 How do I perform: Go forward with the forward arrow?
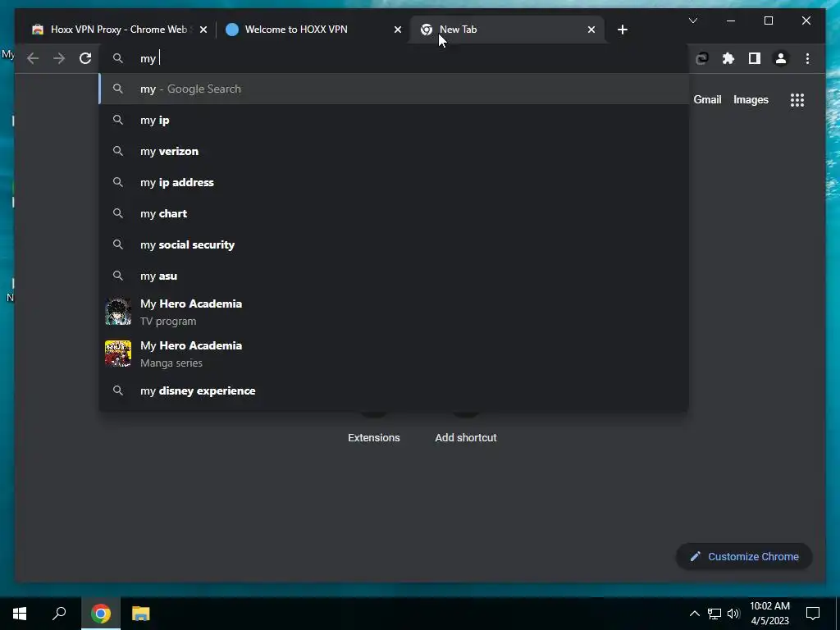tap(59, 58)
